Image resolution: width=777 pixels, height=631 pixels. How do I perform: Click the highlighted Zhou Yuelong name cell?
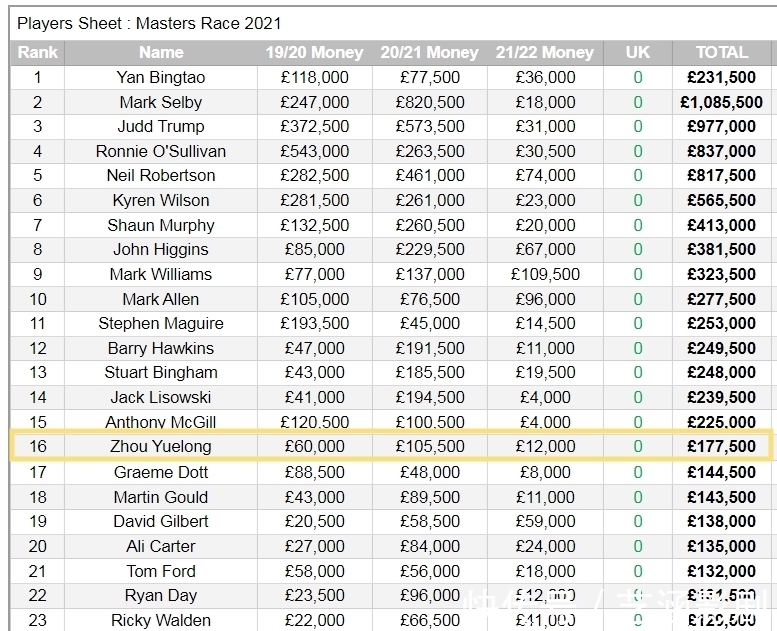pyautogui.click(x=161, y=446)
